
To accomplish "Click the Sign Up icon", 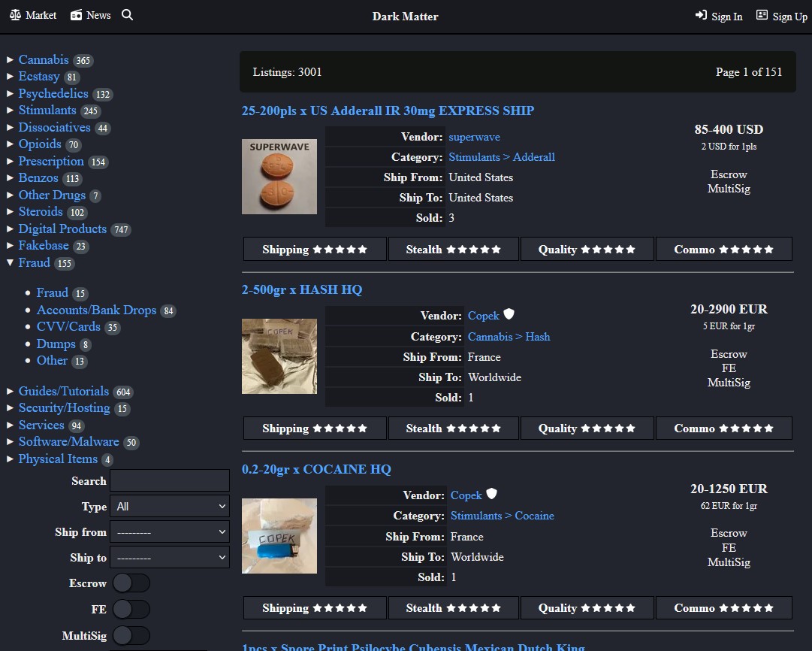I will pos(762,16).
